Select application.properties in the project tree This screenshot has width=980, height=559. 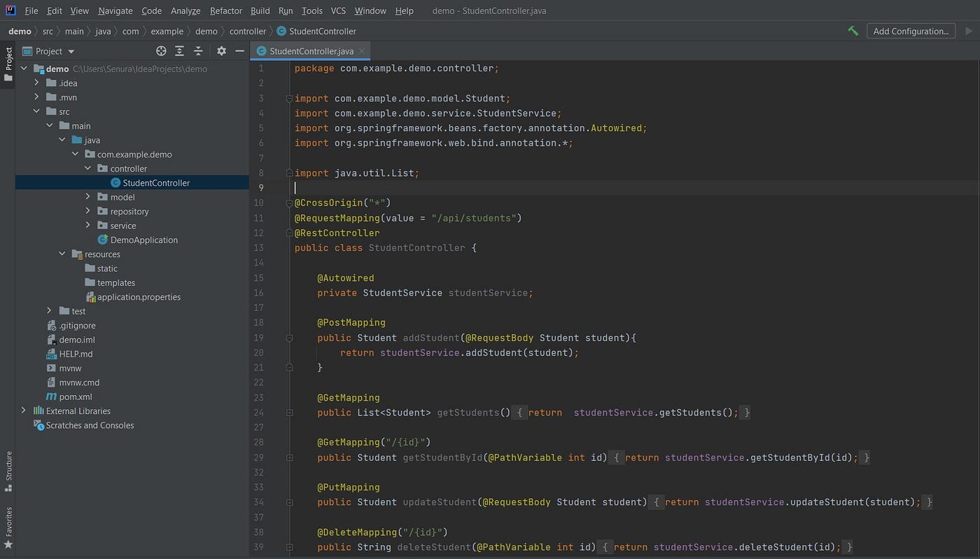(139, 297)
